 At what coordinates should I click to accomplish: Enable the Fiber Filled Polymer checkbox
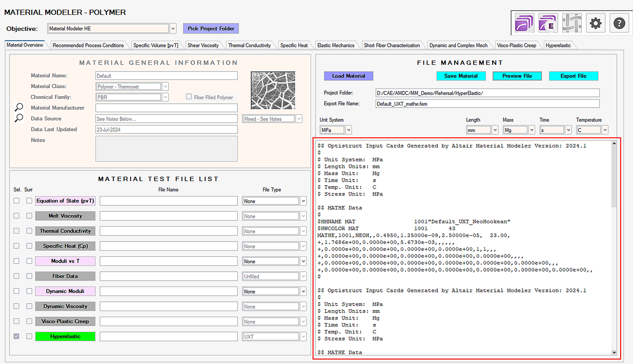click(x=189, y=97)
